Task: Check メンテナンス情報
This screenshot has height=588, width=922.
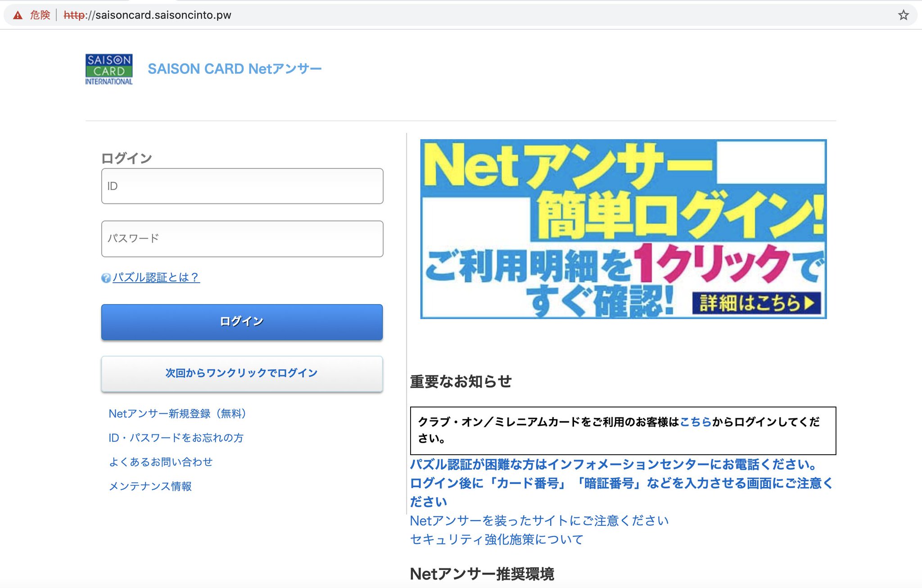Action: point(151,486)
